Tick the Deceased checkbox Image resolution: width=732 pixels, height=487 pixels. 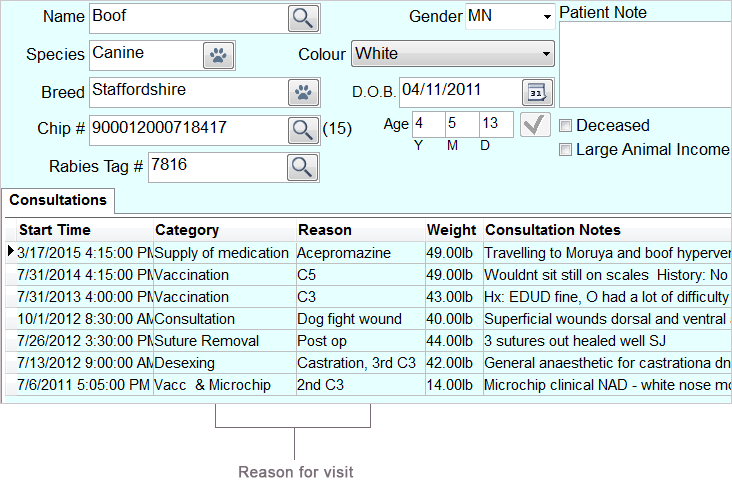566,126
